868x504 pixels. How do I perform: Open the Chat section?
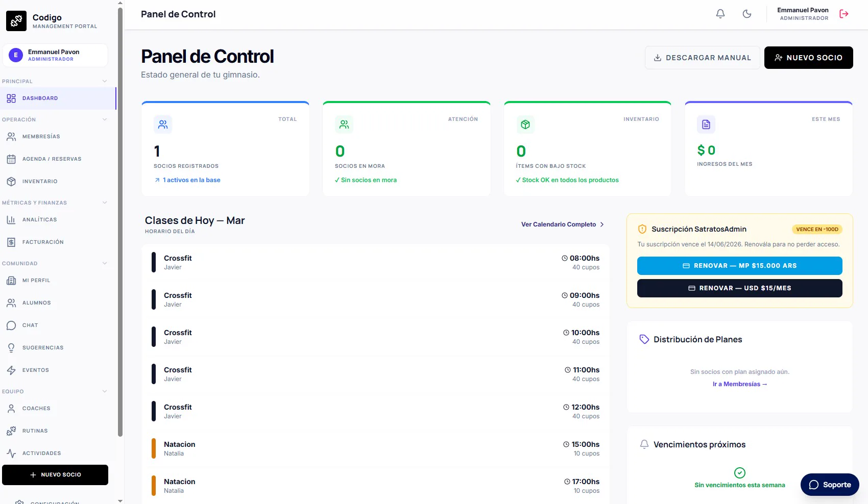pos(58,325)
